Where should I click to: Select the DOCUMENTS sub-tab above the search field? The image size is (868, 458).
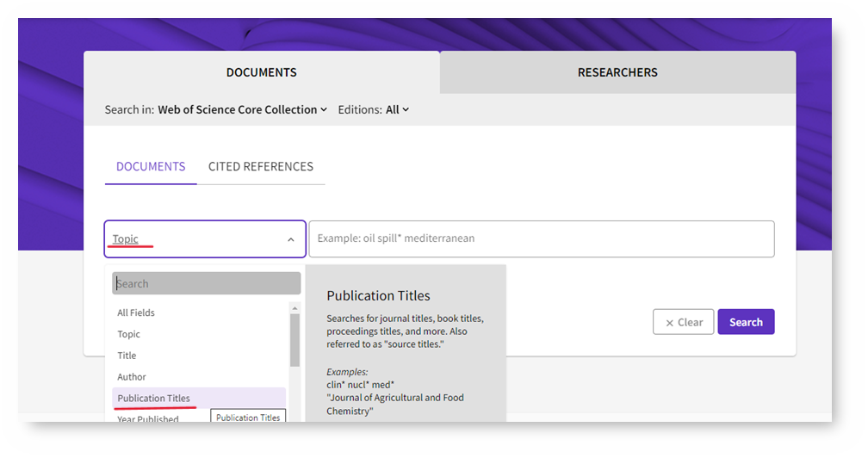[151, 166]
